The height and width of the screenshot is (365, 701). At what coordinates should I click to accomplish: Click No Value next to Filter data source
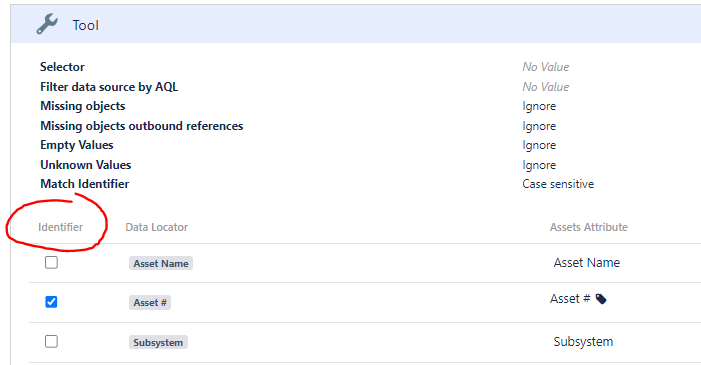[546, 87]
